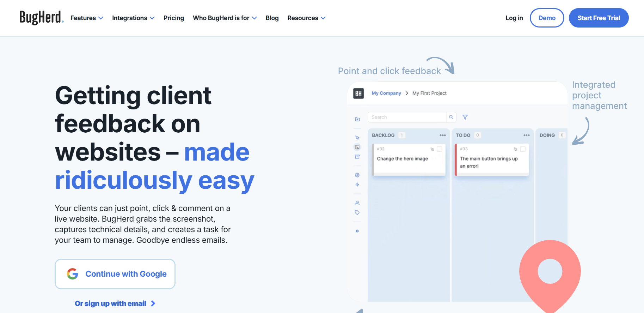The width and height of the screenshot is (644, 313).
Task: Click the Search field in the mockup
Action: (407, 117)
